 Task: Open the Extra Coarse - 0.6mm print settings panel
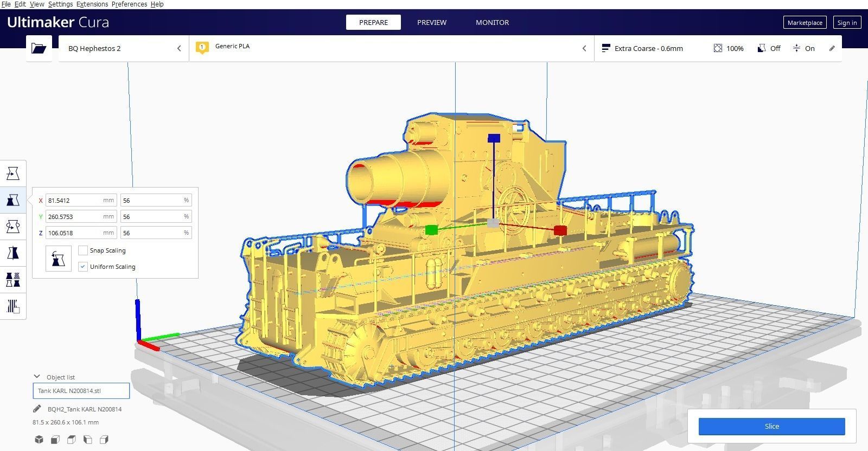coord(718,48)
